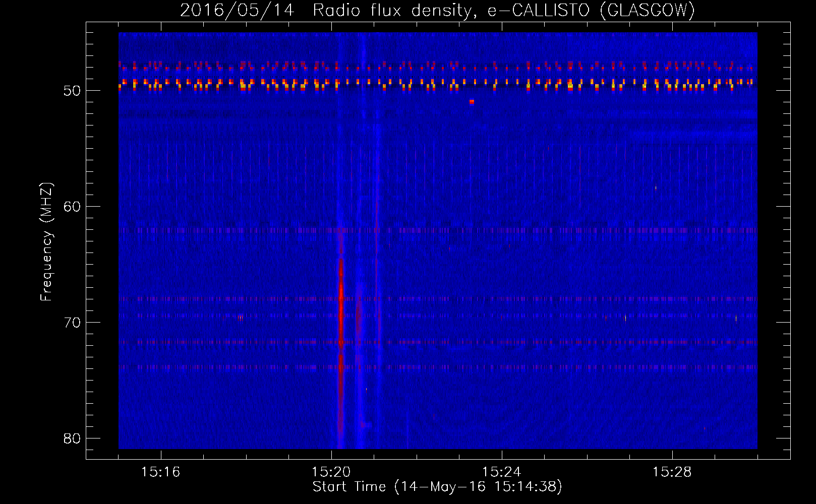
Task: Select the 15:28 time tick label
Action: (x=672, y=472)
